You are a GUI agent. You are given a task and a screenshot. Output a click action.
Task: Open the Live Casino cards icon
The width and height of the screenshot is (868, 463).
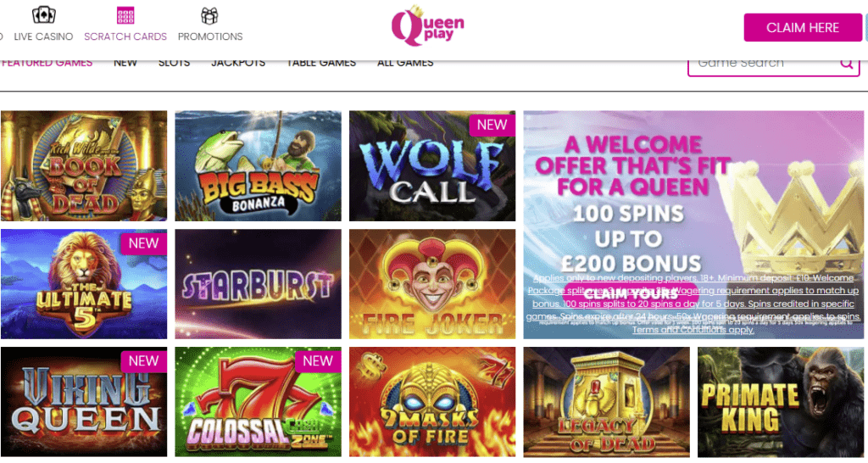[x=44, y=15]
